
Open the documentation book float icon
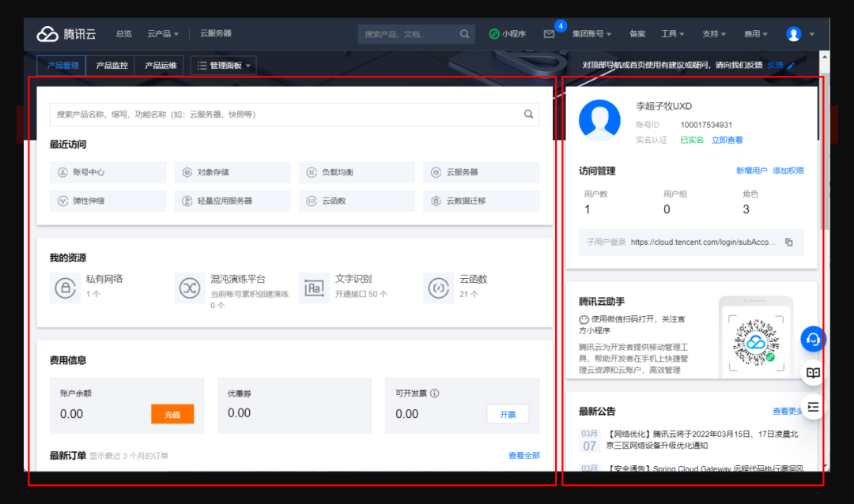coord(813,373)
